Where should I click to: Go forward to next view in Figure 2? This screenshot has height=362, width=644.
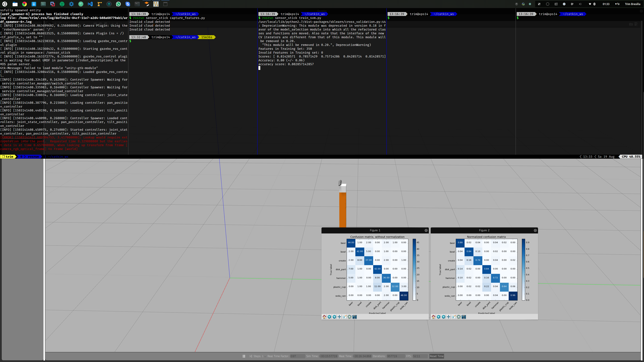click(x=443, y=317)
